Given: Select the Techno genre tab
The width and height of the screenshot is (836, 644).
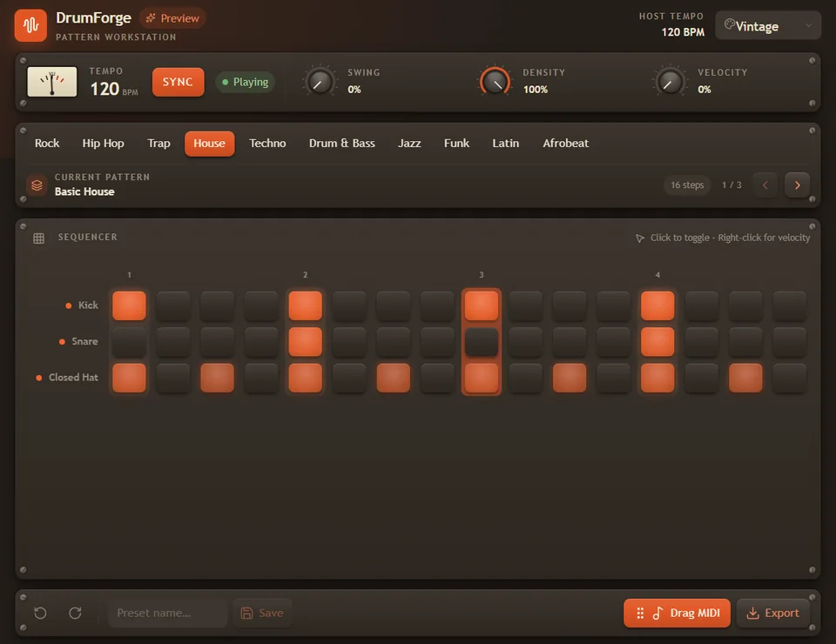Looking at the screenshot, I should [267, 144].
